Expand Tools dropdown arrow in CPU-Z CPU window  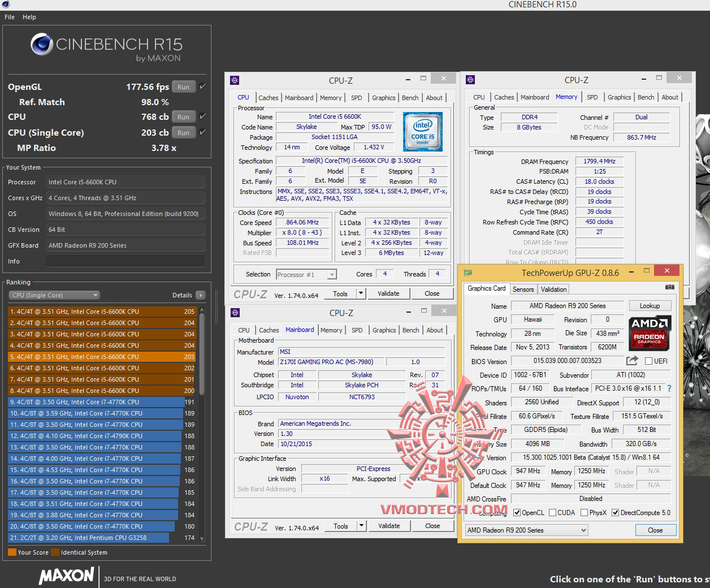coord(361,293)
